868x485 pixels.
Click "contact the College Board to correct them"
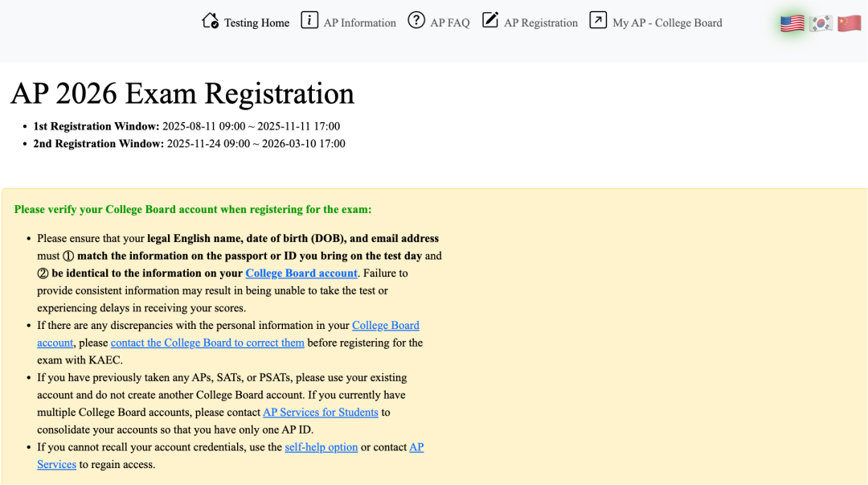coord(207,343)
